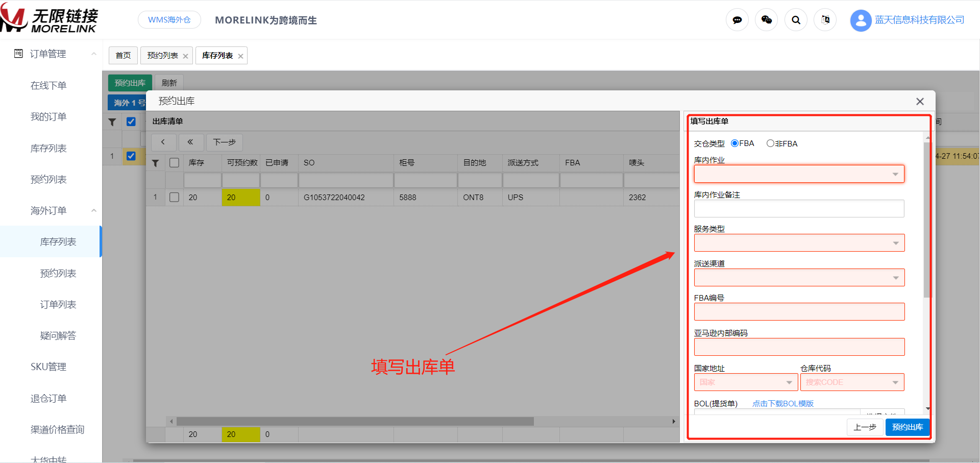Viewport: 980px width, 463px height.
Task: Click the 库内作业备注 input field
Action: click(799, 209)
